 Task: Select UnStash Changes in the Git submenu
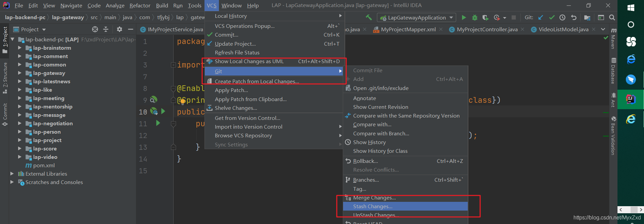pos(405,215)
